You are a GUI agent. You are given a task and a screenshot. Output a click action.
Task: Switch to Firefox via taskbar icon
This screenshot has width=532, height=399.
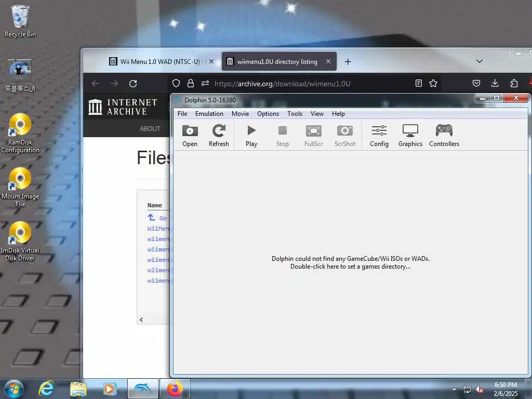175,389
